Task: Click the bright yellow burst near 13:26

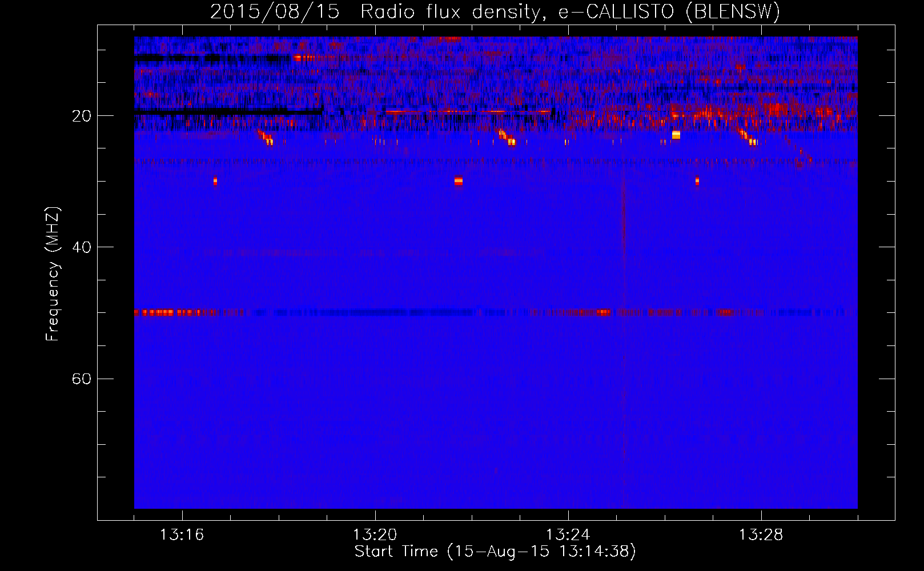Action: (676, 135)
